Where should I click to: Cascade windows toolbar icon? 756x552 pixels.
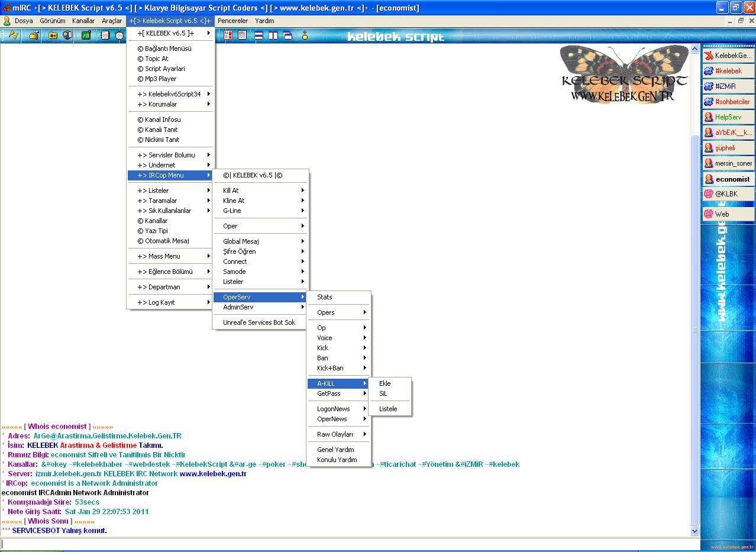point(287,35)
